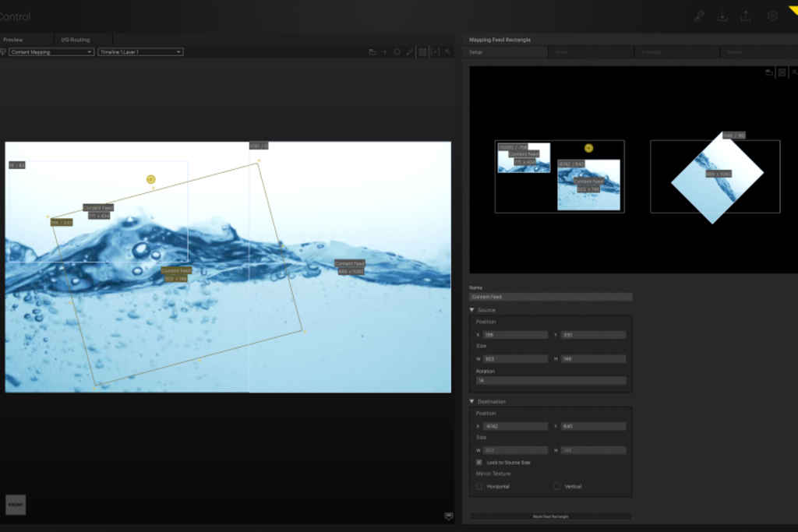Click the plus icon in the Preview toolbar
The height and width of the screenshot is (532, 798).
384,52
